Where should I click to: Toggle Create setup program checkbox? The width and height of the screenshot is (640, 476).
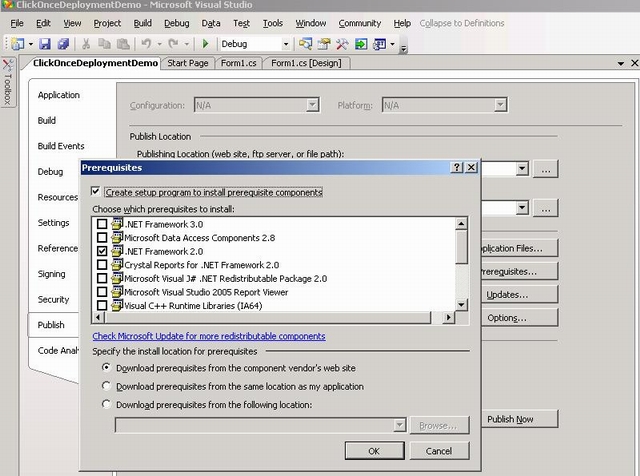point(96,191)
